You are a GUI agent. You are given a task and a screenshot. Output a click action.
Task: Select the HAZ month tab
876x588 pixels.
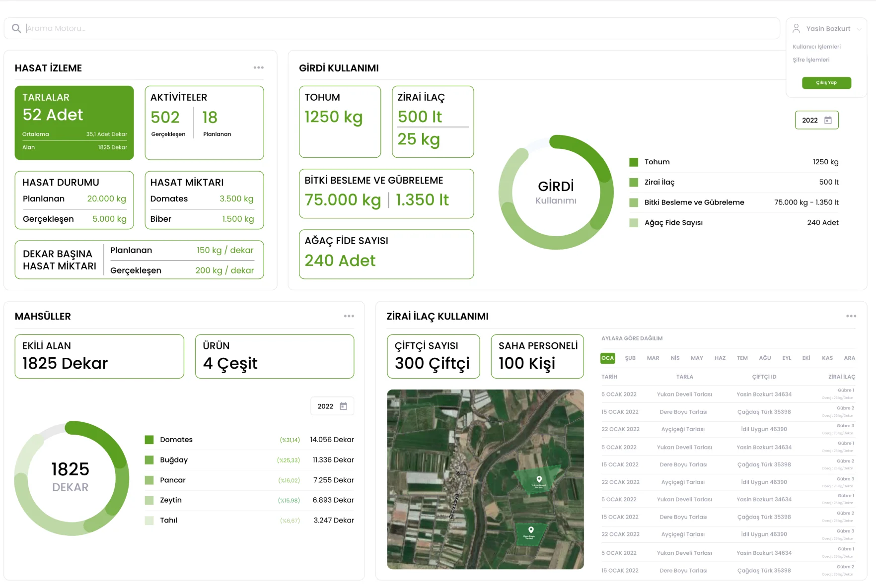point(720,358)
